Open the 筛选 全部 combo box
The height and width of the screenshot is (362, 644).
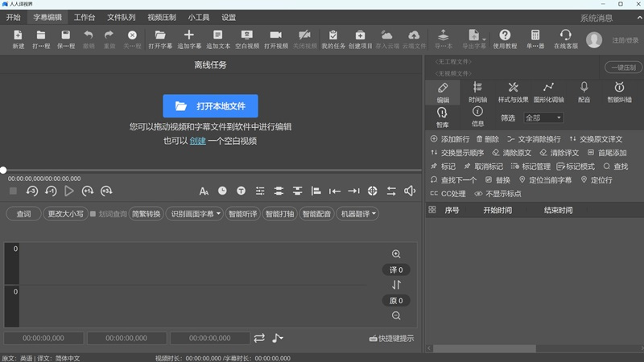click(x=543, y=117)
